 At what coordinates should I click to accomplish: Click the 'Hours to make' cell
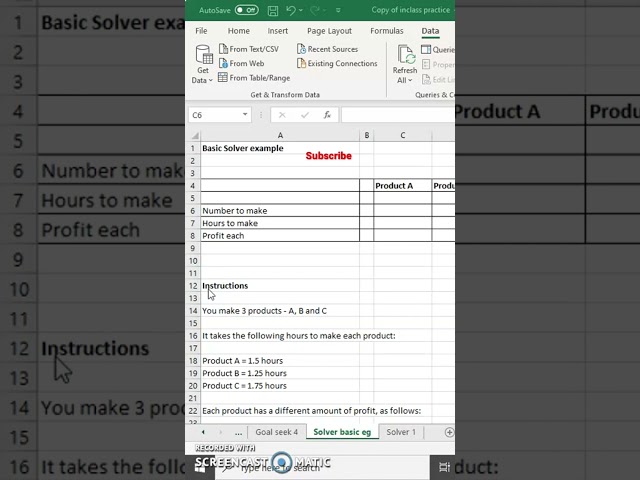[x=280, y=223]
